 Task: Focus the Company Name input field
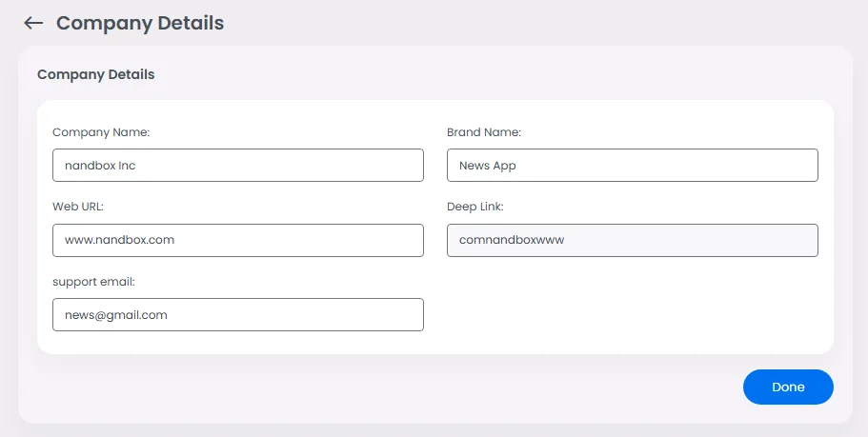[238, 165]
